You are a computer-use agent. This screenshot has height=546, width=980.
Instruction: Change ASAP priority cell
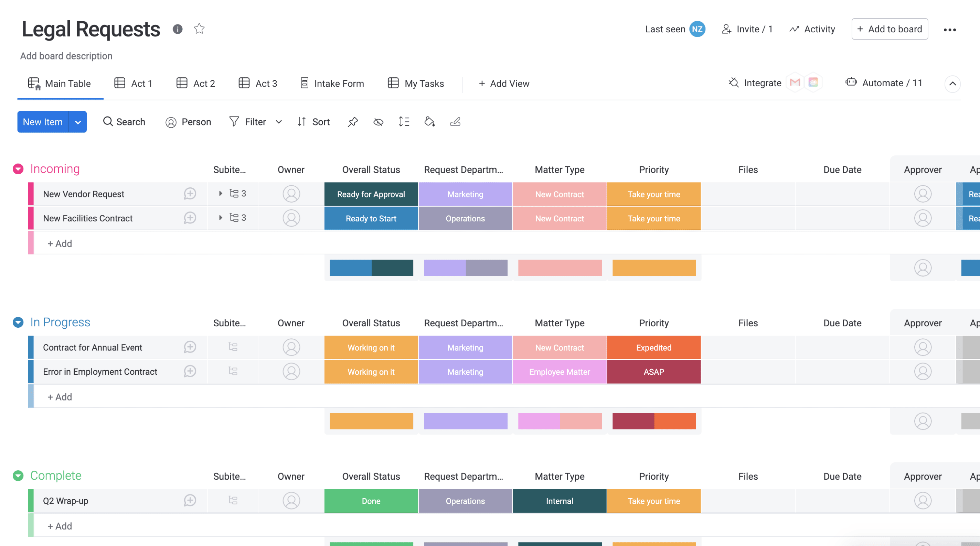[653, 372]
